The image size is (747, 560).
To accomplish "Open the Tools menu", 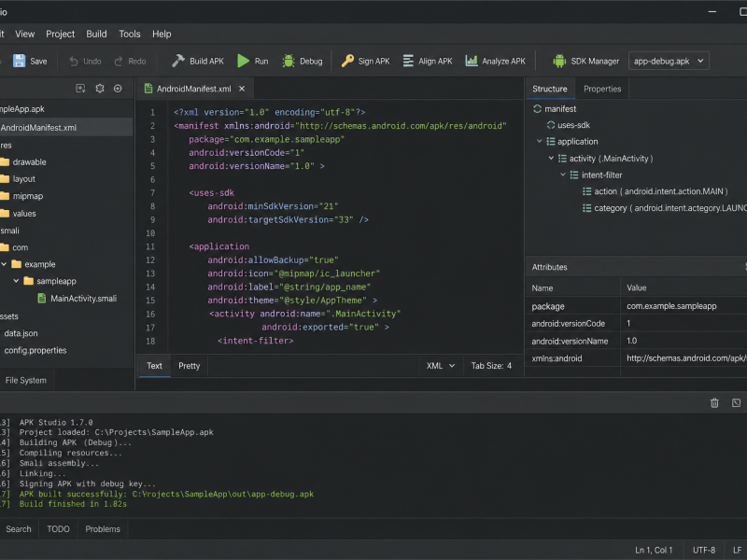I will pyautogui.click(x=130, y=34).
